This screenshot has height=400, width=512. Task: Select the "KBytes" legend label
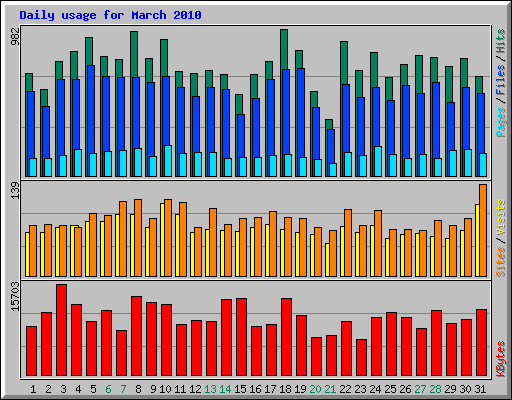point(501,359)
